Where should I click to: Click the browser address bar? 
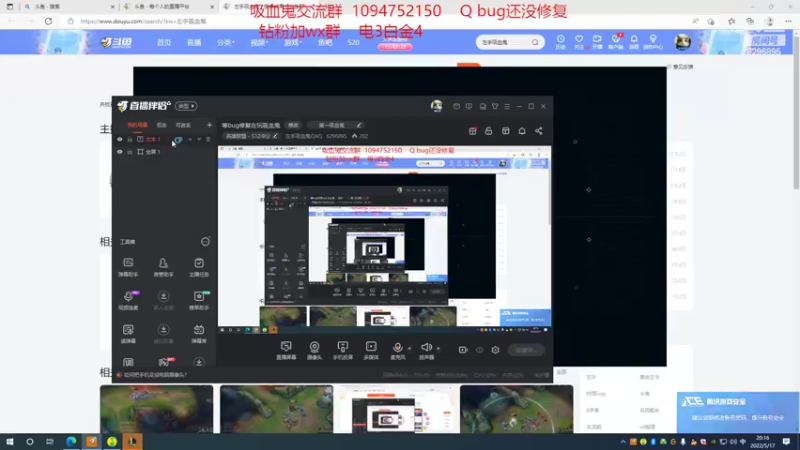tap(378, 21)
